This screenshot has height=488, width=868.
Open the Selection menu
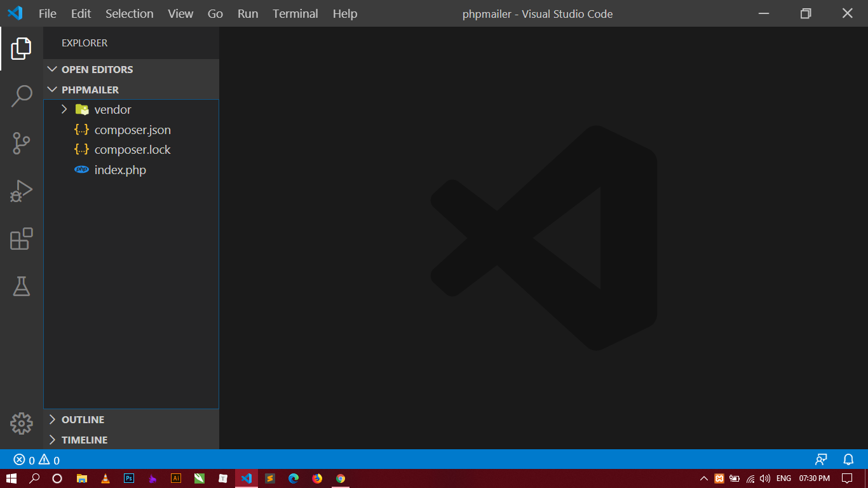click(129, 13)
